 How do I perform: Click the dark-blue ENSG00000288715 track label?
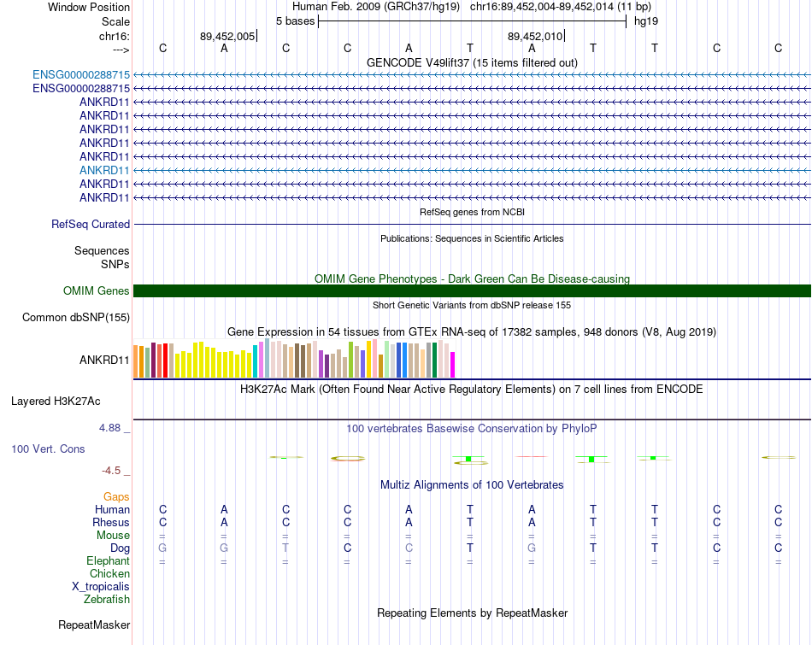(x=81, y=89)
